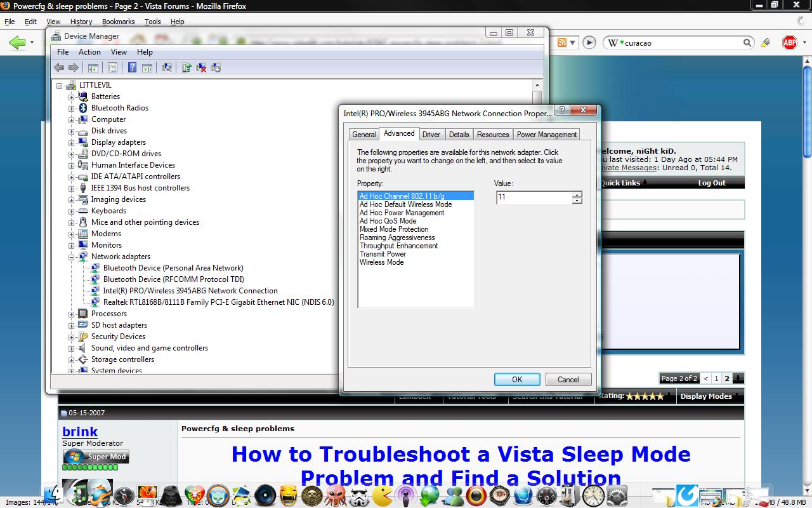This screenshot has height=508, width=812.
Task: Click the blue Help icon in Device Manager toolbar
Action: click(x=132, y=67)
